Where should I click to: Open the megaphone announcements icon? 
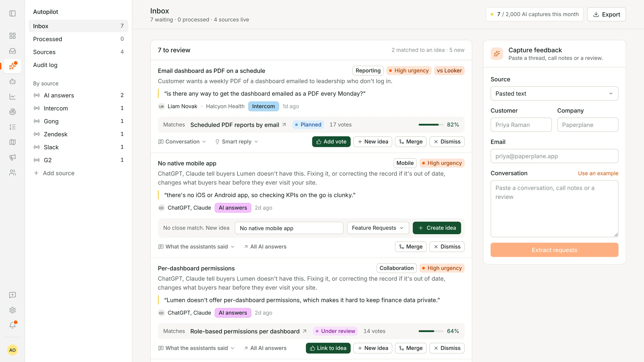(x=13, y=157)
